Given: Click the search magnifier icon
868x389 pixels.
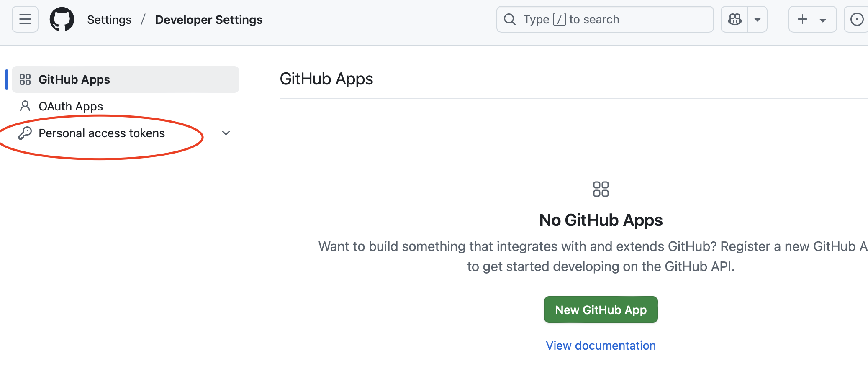Looking at the screenshot, I should [x=509, y=19].
